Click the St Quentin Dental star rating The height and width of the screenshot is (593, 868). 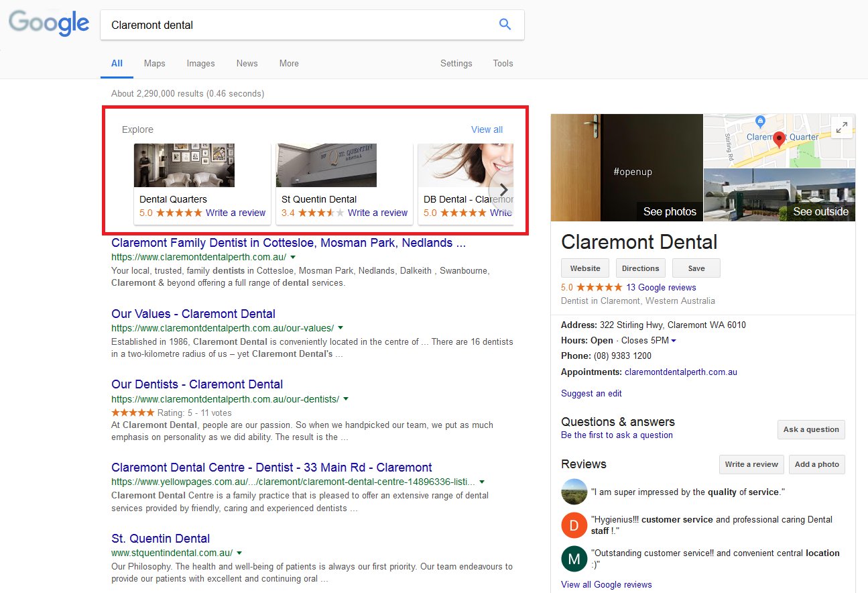[x=321, y=213]
